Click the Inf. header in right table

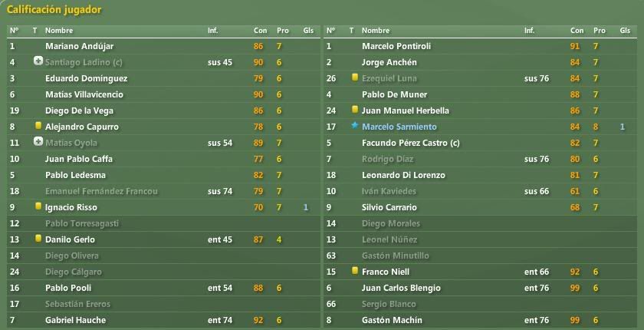tap(530, 31)
